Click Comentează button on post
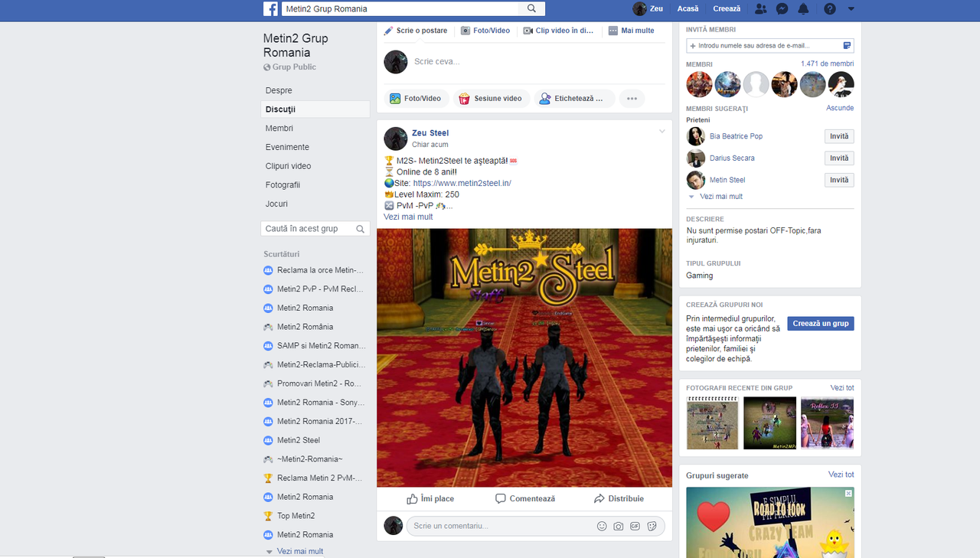The height and width of the screenshot is (558, 980). pyautogui.click(x=525, y=498)
